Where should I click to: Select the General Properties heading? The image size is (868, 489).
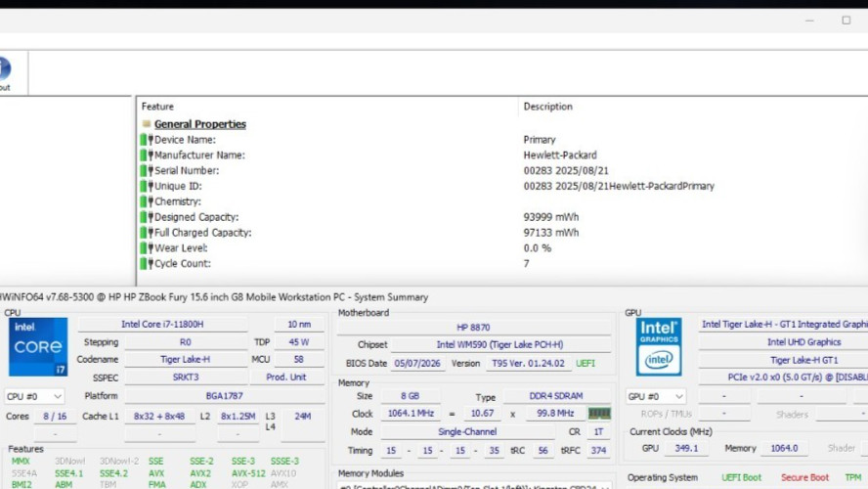coord(199,124)
